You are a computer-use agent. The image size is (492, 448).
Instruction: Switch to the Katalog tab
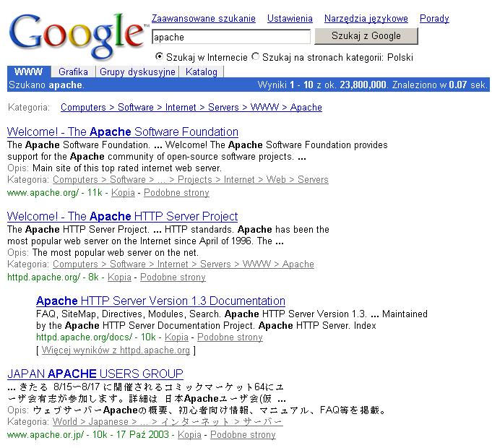click(x=201, y=72)
